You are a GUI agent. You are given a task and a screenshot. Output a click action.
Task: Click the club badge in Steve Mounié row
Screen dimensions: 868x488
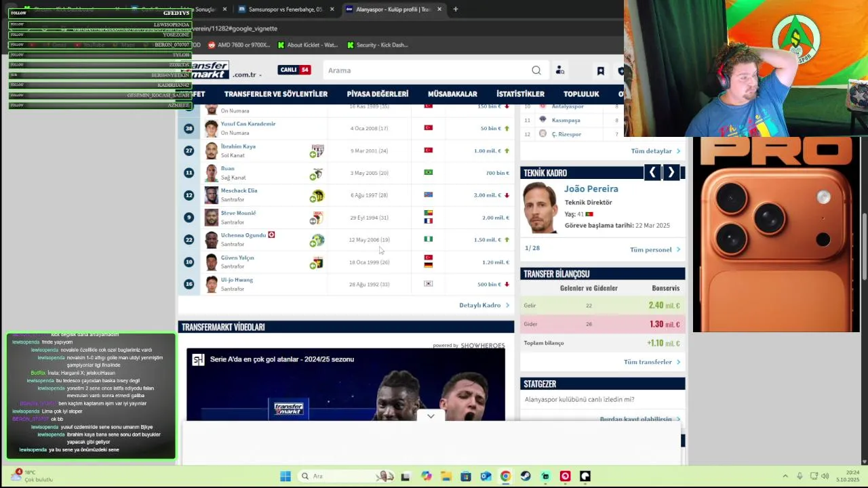pyautogui.click(x=317, y=218)
